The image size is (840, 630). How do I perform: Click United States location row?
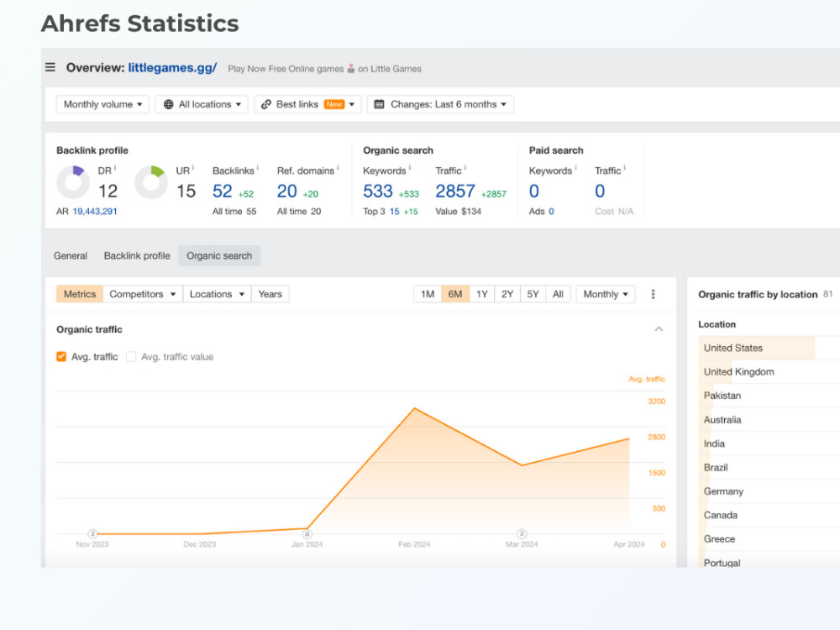point(769,349)
